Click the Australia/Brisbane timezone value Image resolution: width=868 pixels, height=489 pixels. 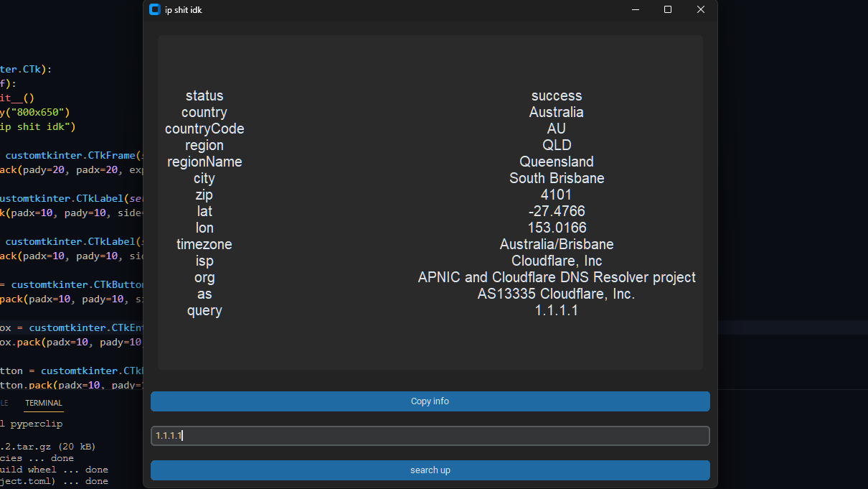[556, 244]
